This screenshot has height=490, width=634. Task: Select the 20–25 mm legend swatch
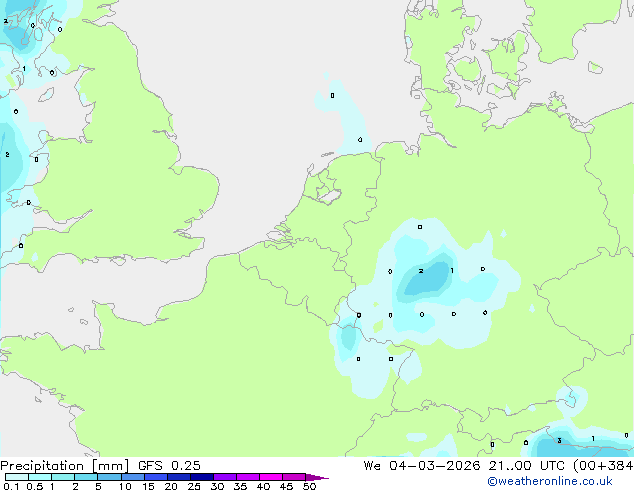tap(178, 477)
